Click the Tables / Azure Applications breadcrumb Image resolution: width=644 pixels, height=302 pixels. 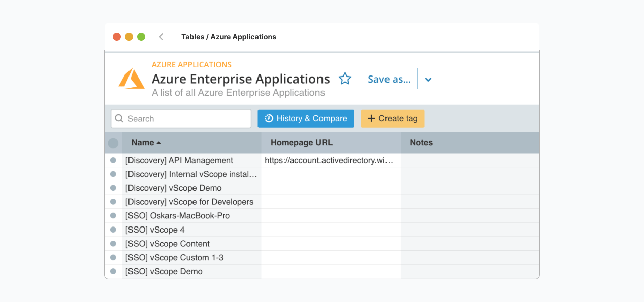click(229, 37)
